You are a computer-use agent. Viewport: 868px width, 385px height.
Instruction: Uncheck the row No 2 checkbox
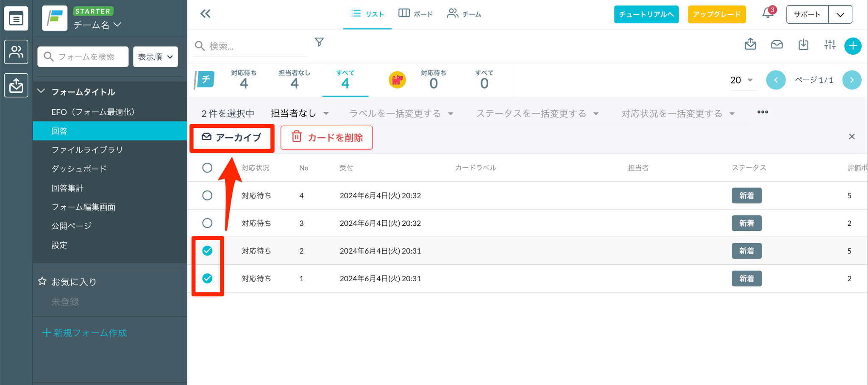tap(207, 251)
